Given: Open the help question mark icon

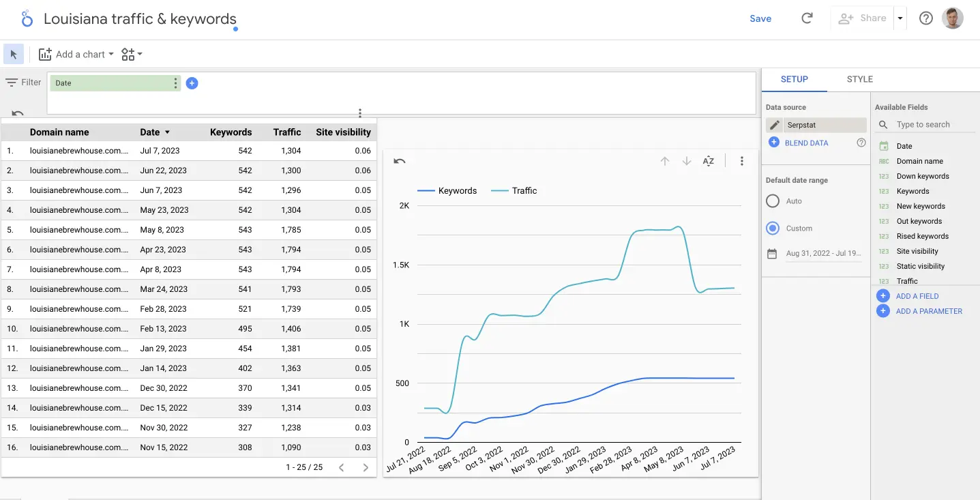Looking at the screenshot, I should tap(925, 18).
